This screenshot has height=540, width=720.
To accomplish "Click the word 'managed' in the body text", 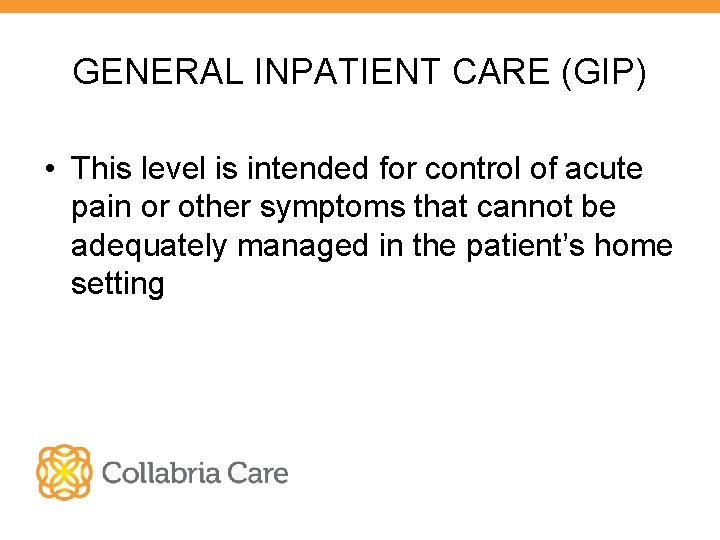I will tap(303, 248).
